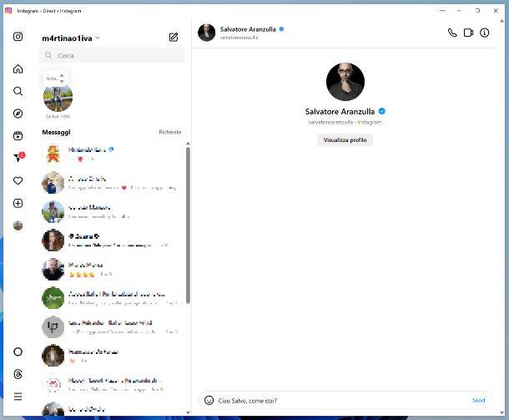
Task: Click the note bubble above profile picture
Action: [x=56, y=78]
